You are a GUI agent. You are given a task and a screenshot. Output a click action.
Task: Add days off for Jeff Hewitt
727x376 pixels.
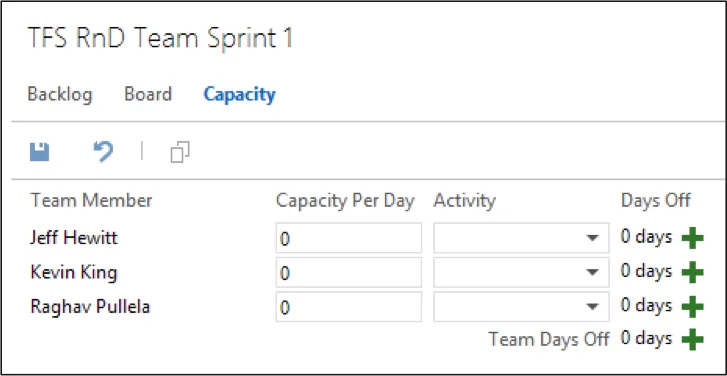coord(693,239)
